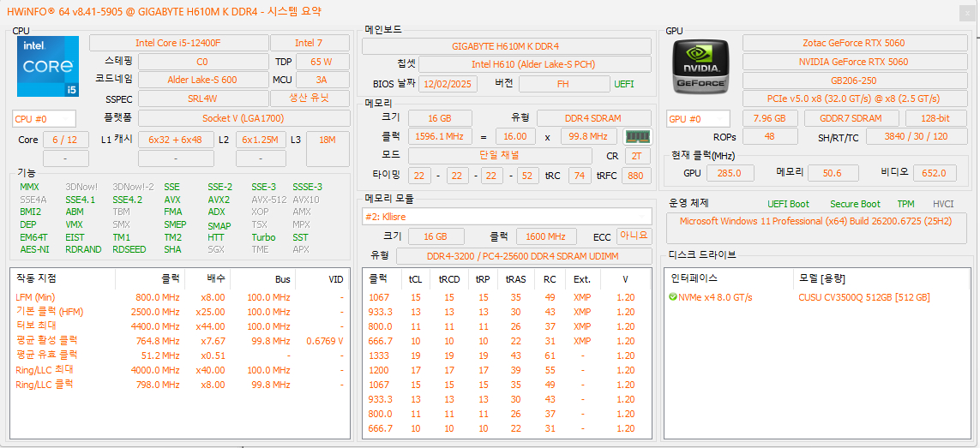Click the 아니요 ECC value
Screen dimensions: 980x448
coord(634,236)
